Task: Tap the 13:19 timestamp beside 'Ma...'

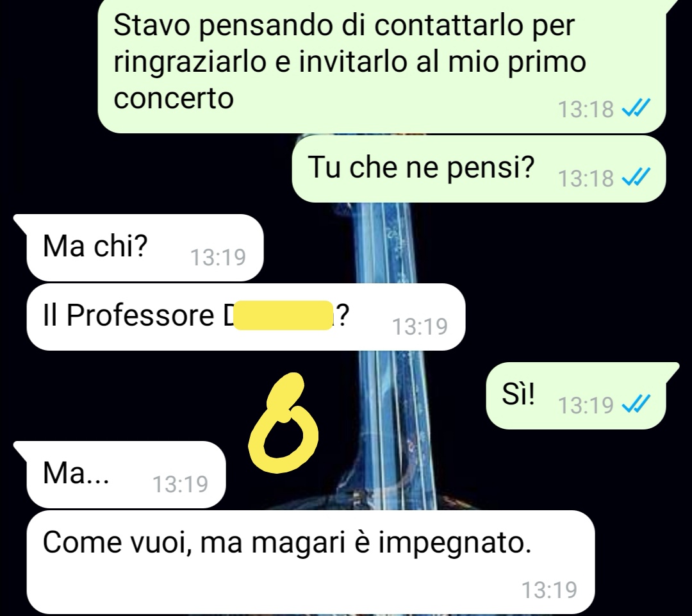Action: pyautogui.click(x=180, y=485)
